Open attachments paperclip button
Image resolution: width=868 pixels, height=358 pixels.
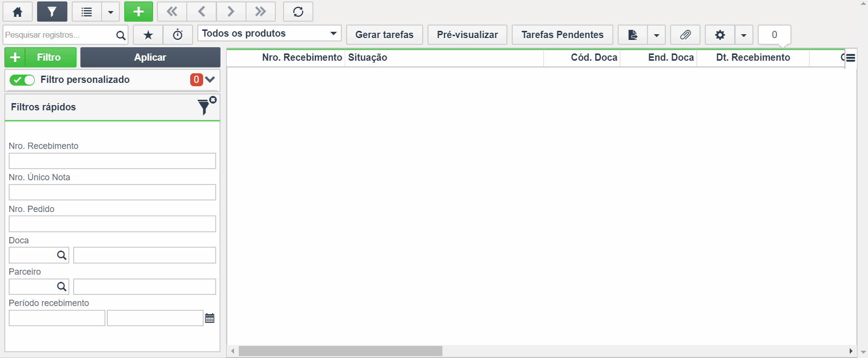pos(685,35)
